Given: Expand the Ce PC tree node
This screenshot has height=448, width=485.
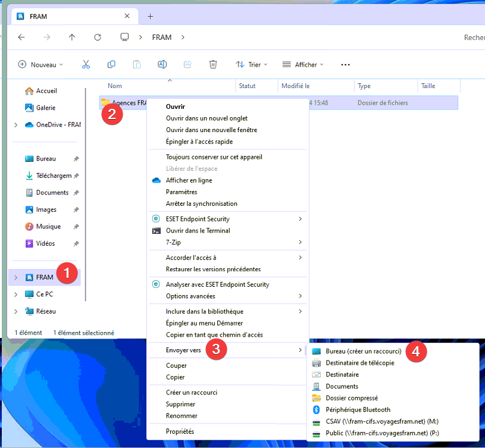Looking at the screenshot, I should (x=16, y=295).
